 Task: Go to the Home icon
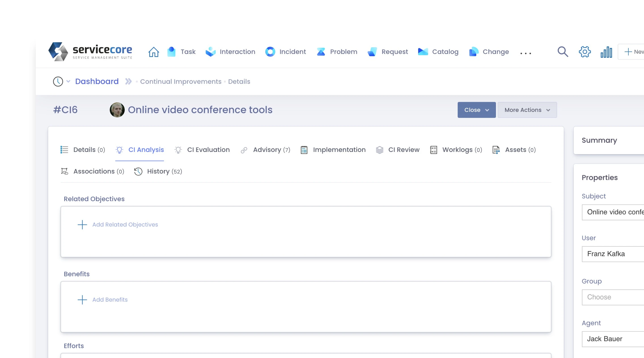click(153, 52)
